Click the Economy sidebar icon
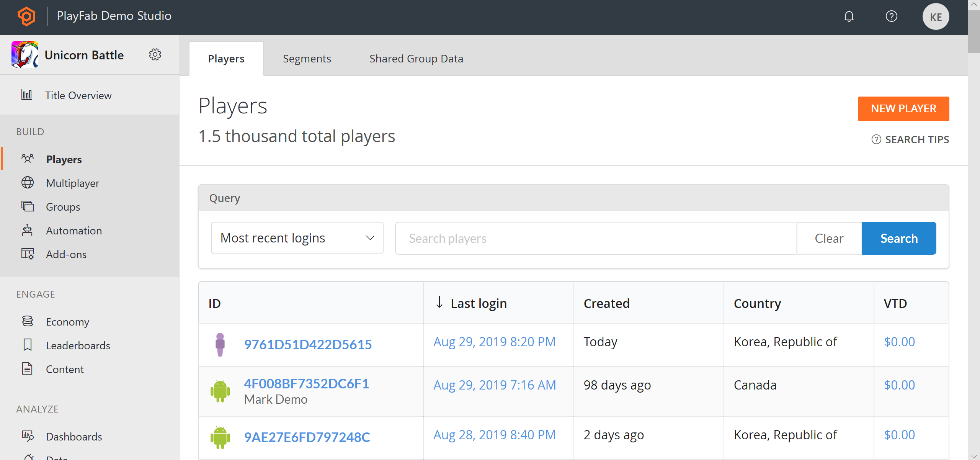The image size is (980, 460). (27, 321)
